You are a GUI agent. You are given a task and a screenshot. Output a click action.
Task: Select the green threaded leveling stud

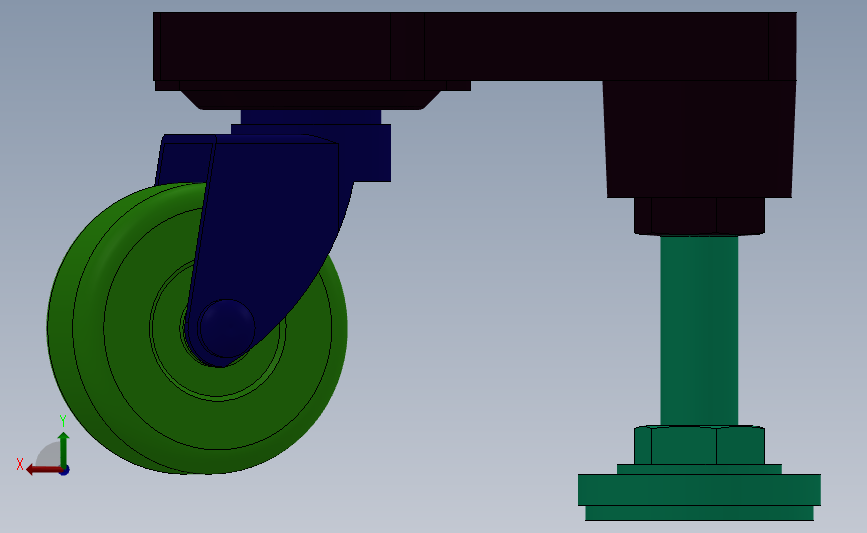tap(699, 331)
